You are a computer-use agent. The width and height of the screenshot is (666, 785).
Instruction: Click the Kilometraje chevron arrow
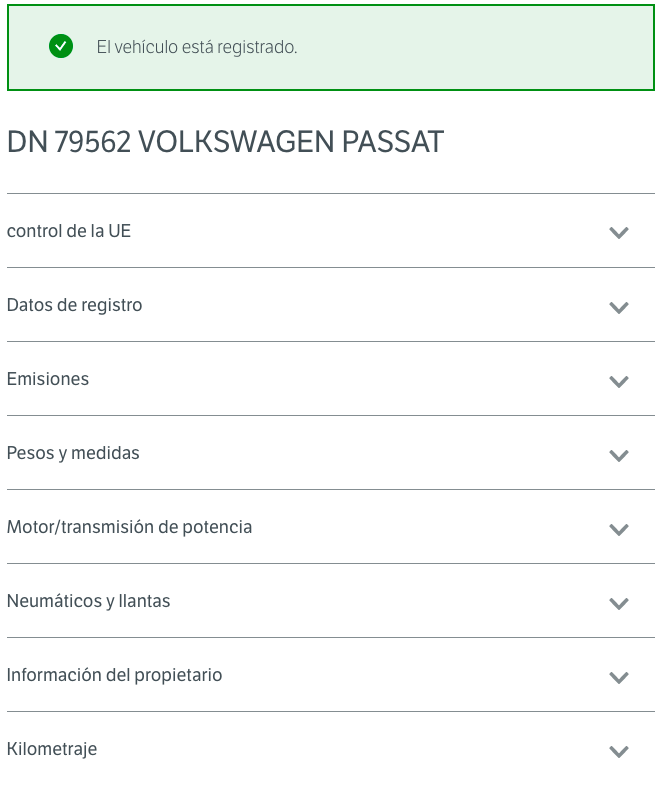tap(618, 751)
